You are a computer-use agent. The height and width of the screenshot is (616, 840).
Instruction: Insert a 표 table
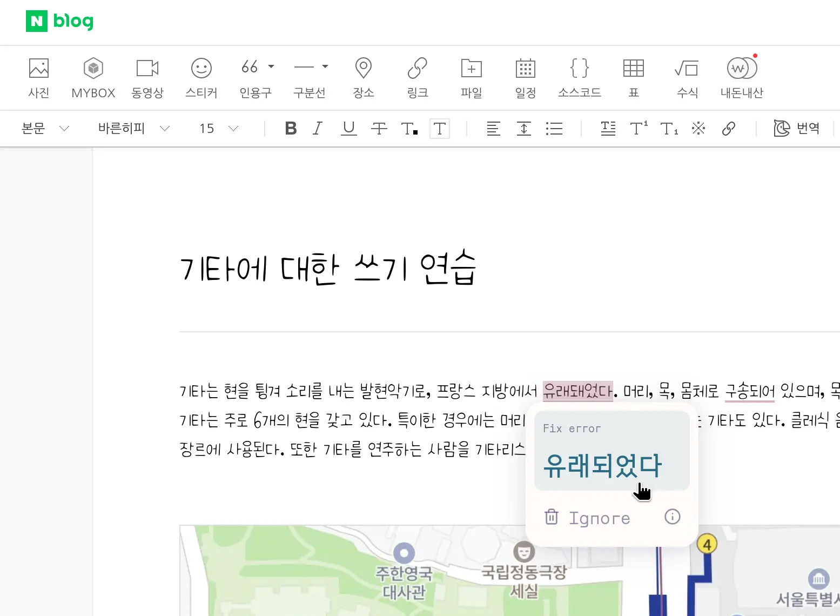(x=633, y=77)
